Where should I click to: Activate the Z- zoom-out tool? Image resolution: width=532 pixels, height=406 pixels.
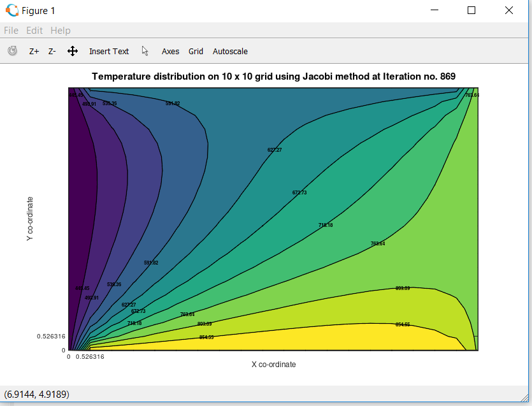52,51
